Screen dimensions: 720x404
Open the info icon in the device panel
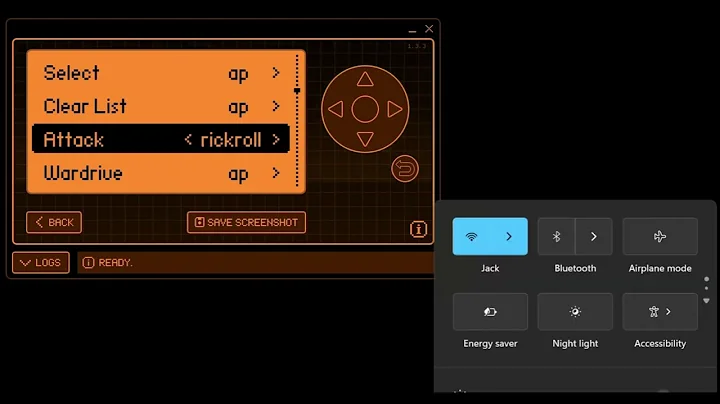418,229
